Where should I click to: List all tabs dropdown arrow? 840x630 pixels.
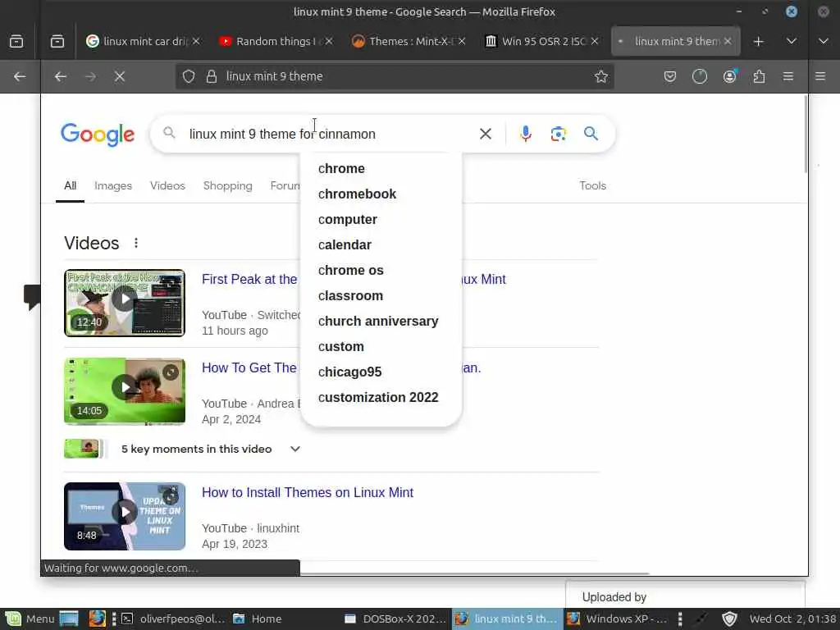point(792,41)
